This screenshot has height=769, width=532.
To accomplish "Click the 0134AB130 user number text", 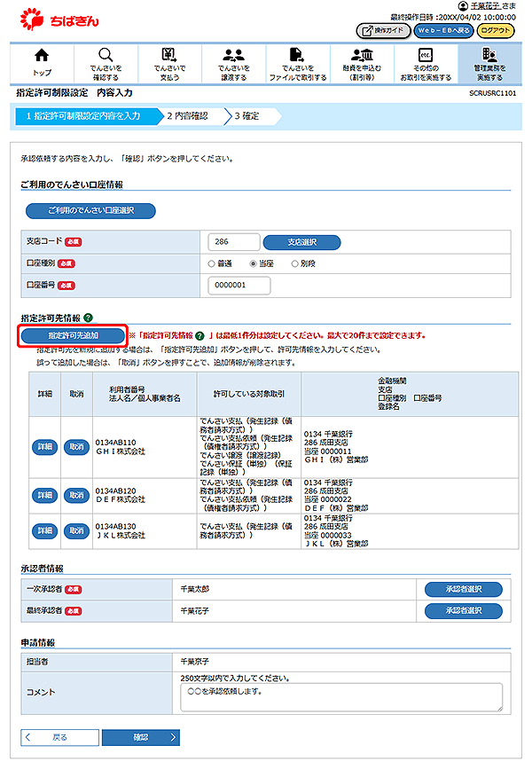I will coord(116,526).
